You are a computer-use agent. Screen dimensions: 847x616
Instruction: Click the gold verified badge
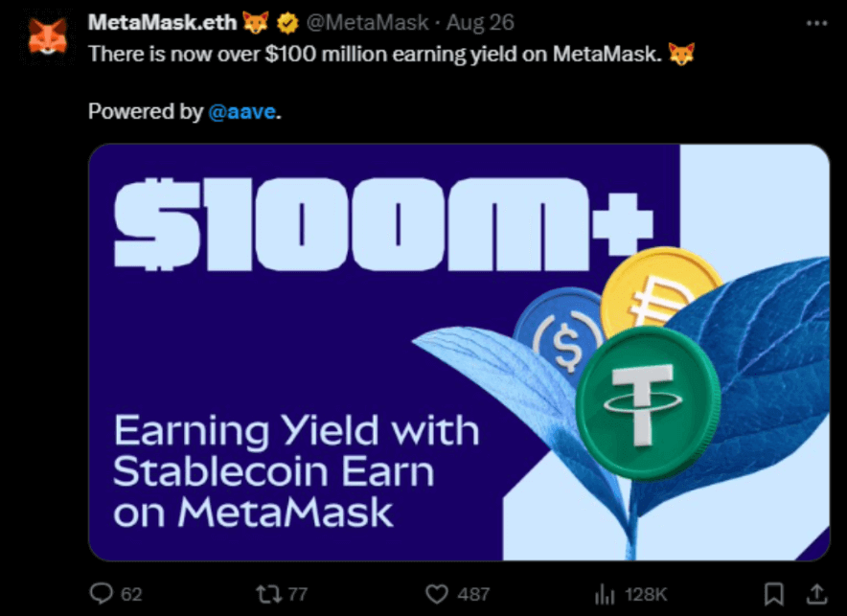click(x=286, y=23)
